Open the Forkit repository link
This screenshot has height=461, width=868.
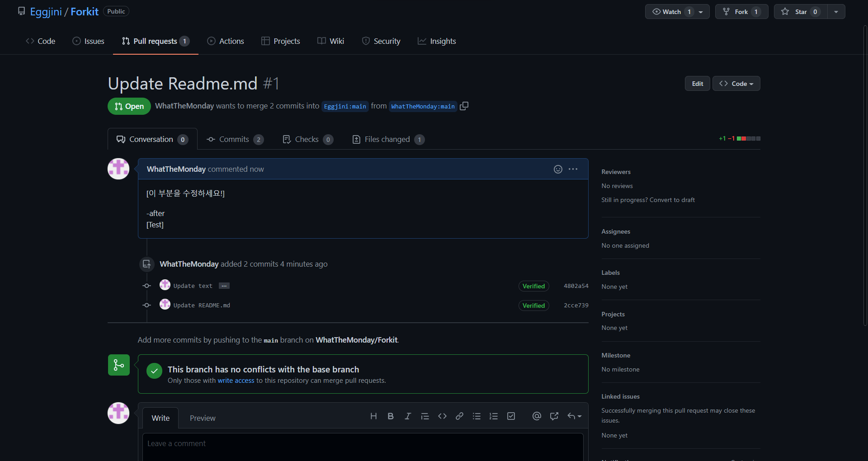tap(85, 12)
